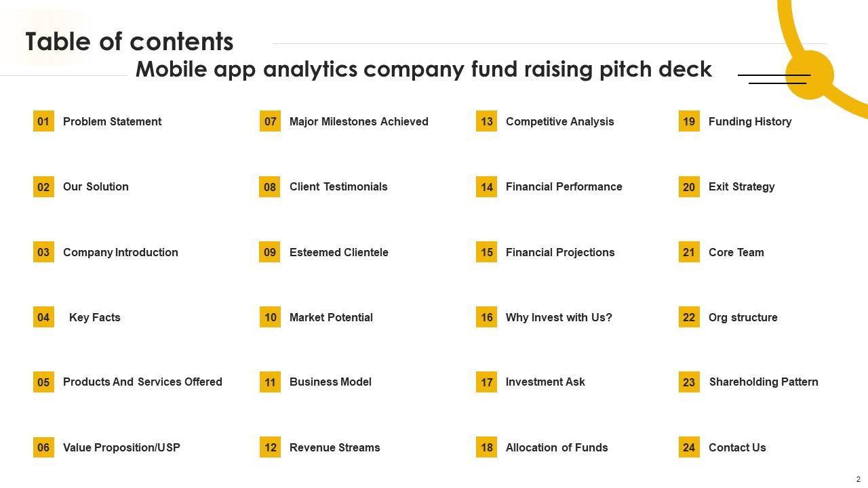The width and height of the screenshot is (868, 488).
Task: Click the yellow 24 number box
Action: pos(689,447)
